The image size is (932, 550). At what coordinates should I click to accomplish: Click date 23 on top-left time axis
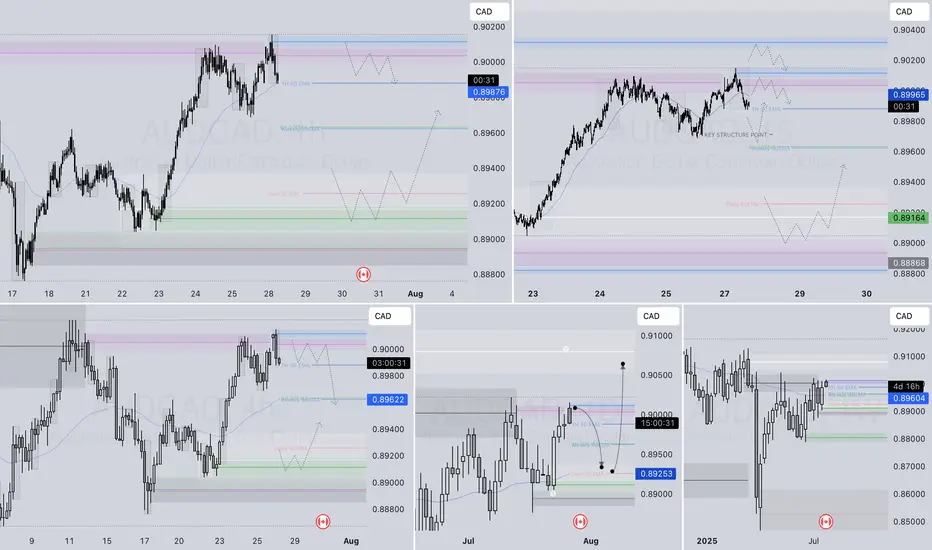point(159,294)
